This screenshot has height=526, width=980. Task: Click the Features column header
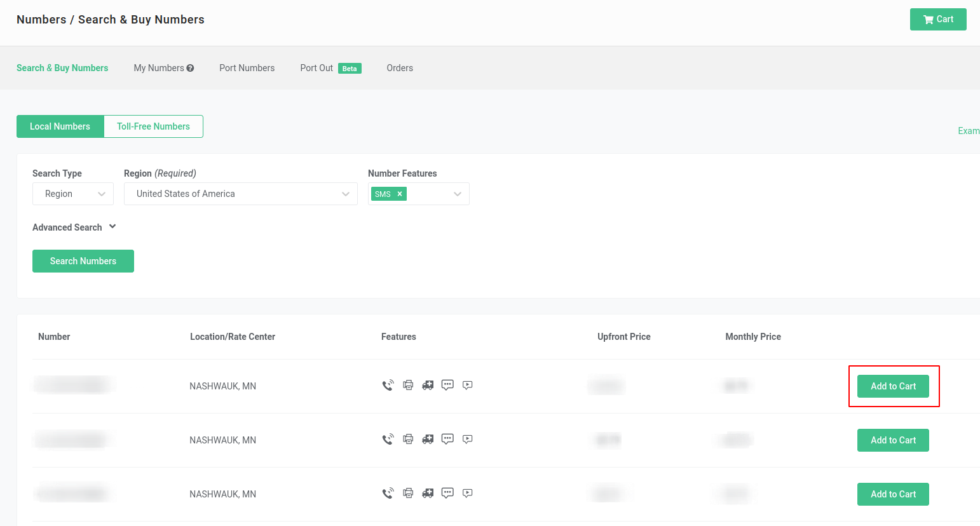[x=398, y=337]
